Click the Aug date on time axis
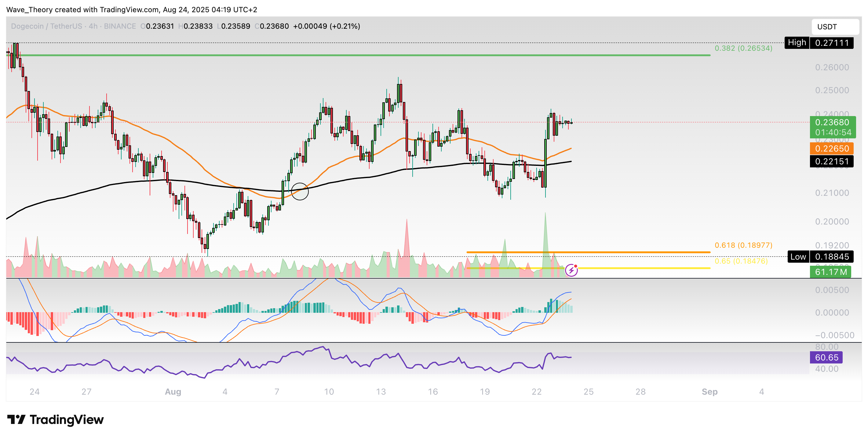The width and height of the screenshot is (868, 438). click(x=173, y=392)
